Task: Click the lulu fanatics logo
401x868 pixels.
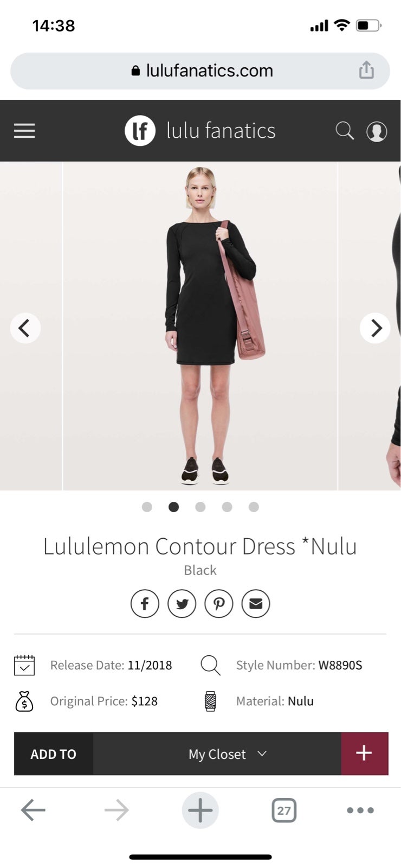Action: [x=200, y=131]
